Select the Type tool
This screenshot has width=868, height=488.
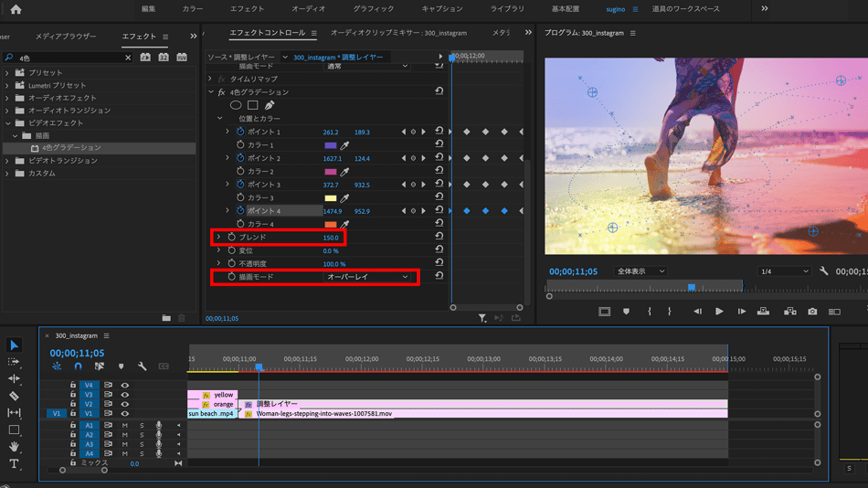pyautogui.click(x=14, y=464)
